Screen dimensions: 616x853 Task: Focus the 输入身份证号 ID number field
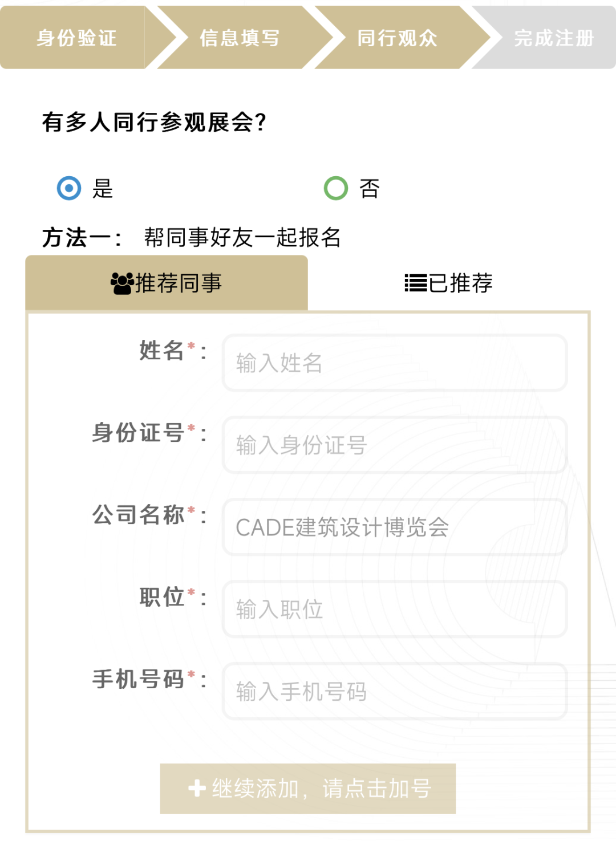(x=395, y=445)
